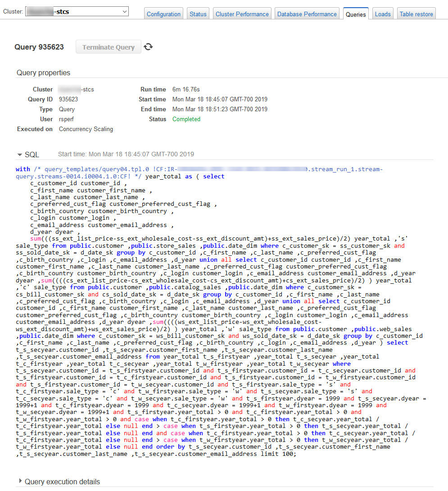Open the Loads tab
The height and width of the screenshot is (491, 448).
383,14
